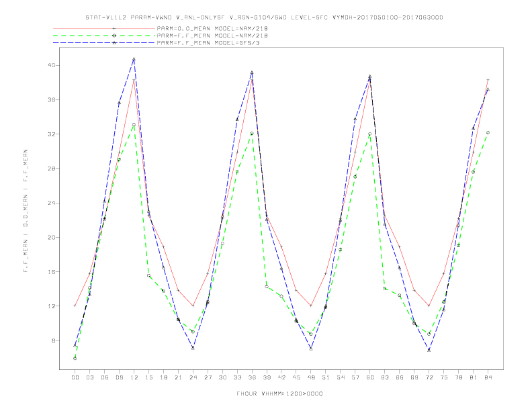Click y-axis tick value 16

tap(52, 271)
